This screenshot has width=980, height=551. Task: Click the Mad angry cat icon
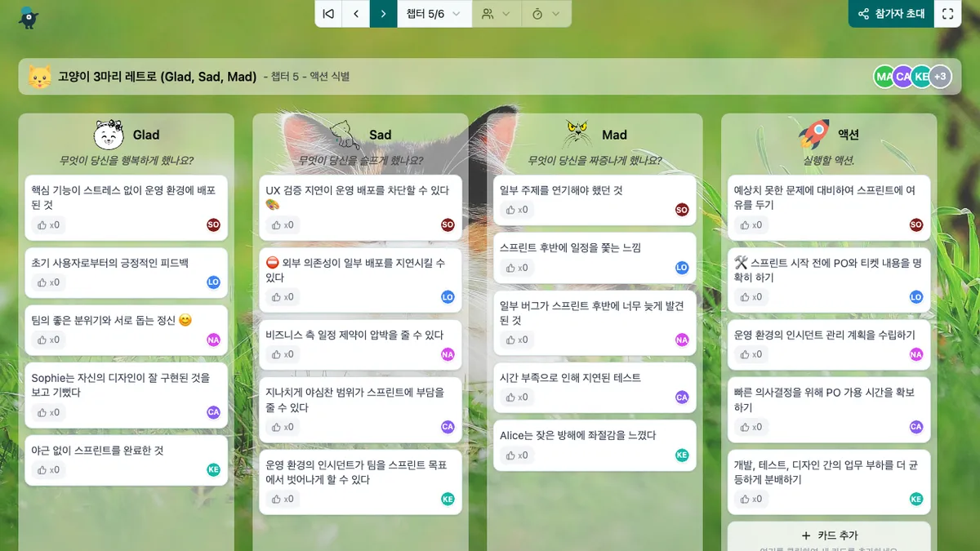tap(577, 135)
